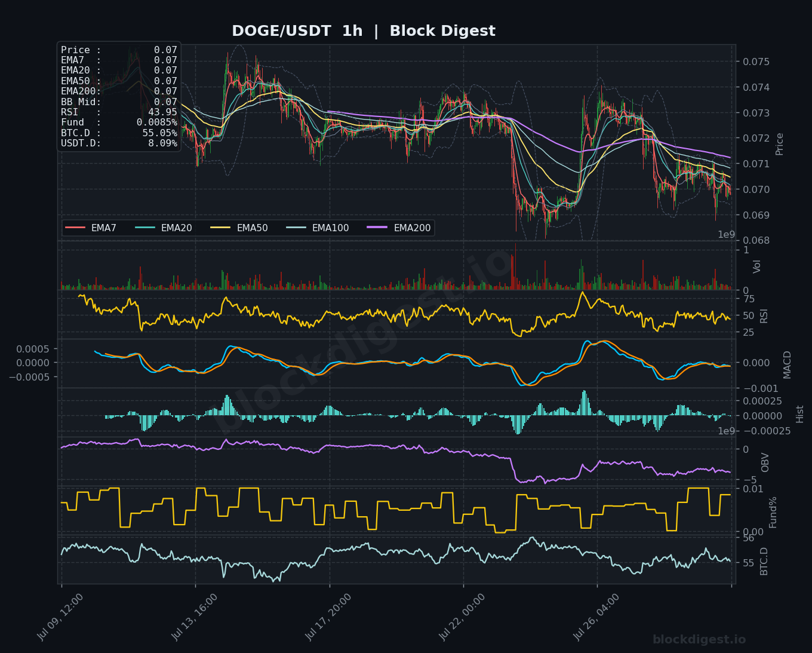Click the BTC.D axis tick 55
This screenshot has height=653, width=812.
click(749, 563)
